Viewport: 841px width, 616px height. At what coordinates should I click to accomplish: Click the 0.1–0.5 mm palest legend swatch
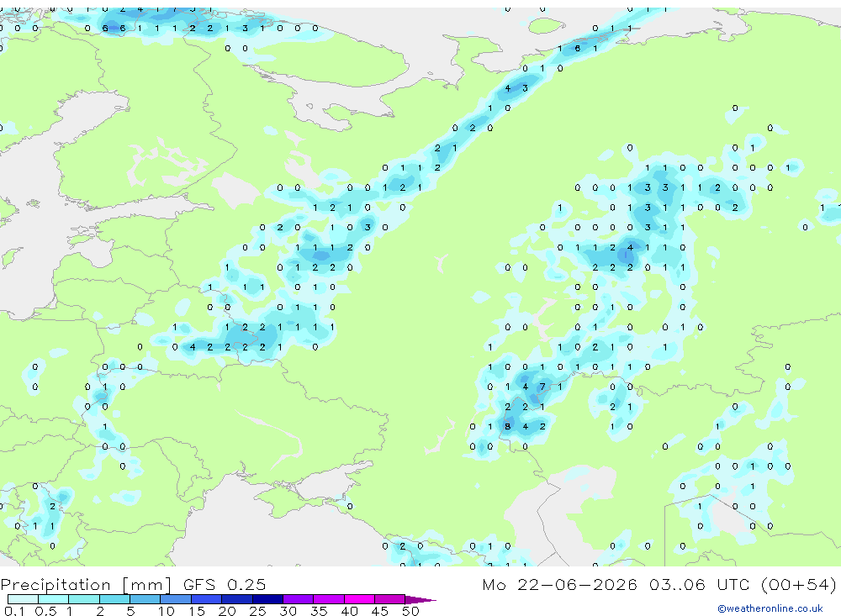coord(23,599)
